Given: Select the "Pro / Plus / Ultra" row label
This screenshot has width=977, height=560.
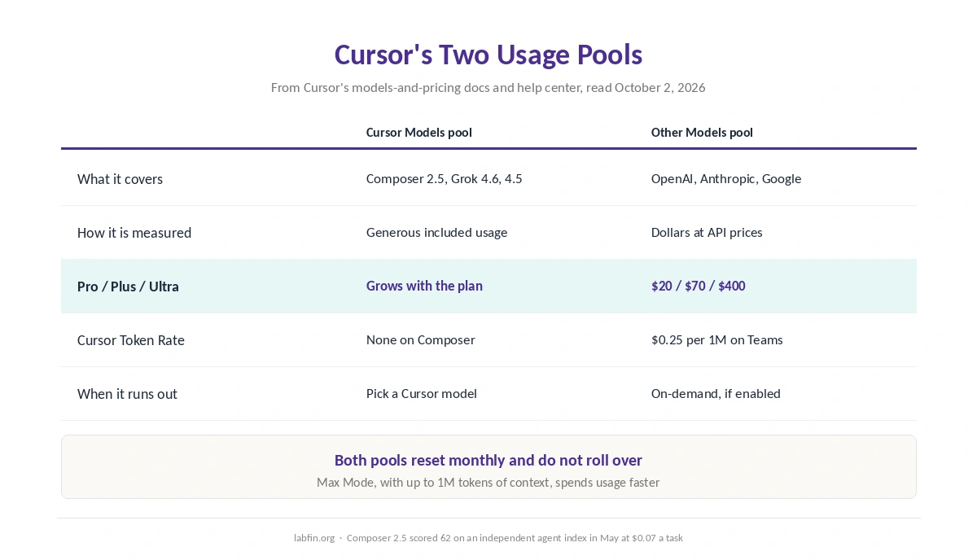Looking at the screenshot, I should click(128, 287).
